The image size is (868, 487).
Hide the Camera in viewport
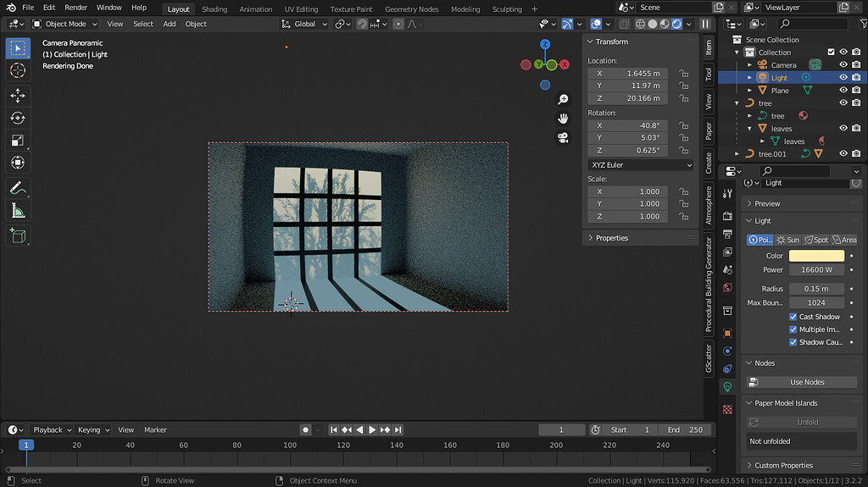click(843, 64)
